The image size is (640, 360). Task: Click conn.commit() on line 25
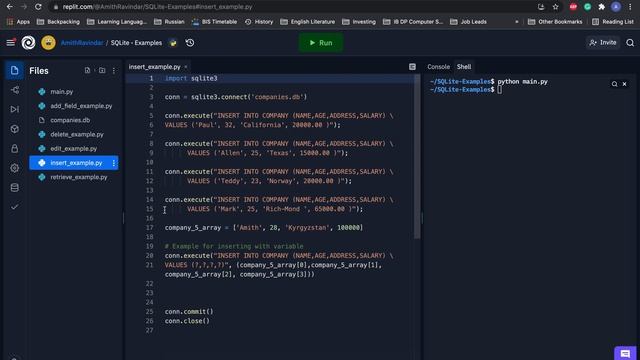pos(189,311)
